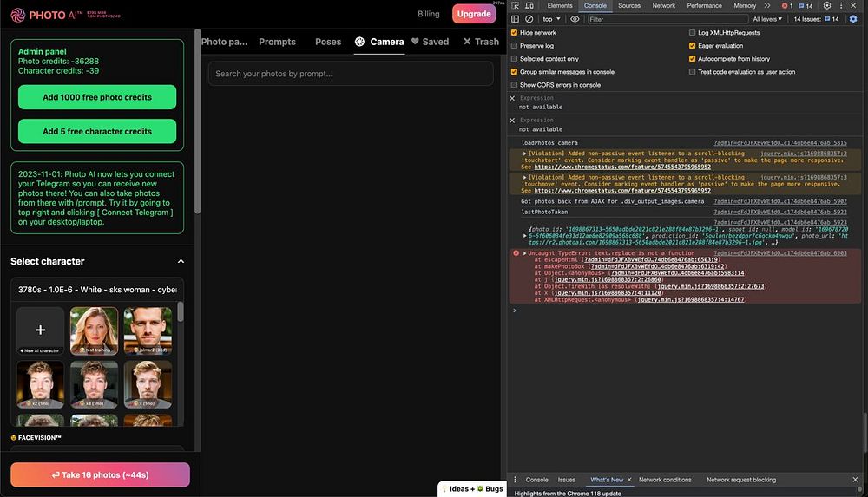The height and width of the screenshot is (497, 868).
Task: Open the 3780s character model dropdown
Action: pos(97,290)
